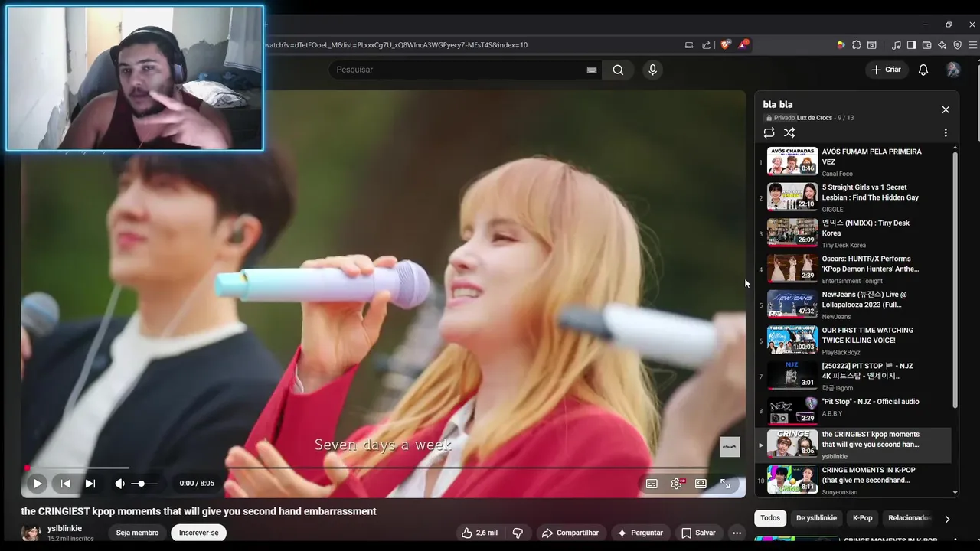This screenshot has width=980, height=551.
Task: Open playlist options three-dot menu
Action: click(946, 132)
